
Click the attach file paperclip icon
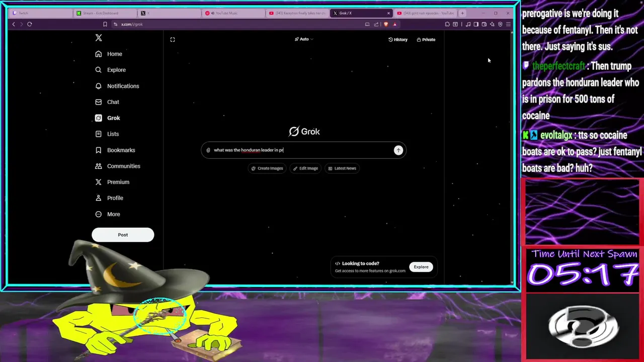point(208,150)
